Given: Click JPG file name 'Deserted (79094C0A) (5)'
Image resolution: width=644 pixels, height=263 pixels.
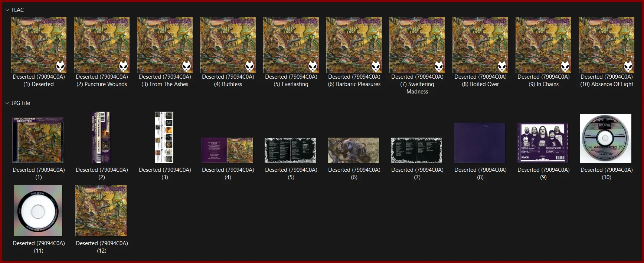Looking at the screenshot, I should point(291,174).
